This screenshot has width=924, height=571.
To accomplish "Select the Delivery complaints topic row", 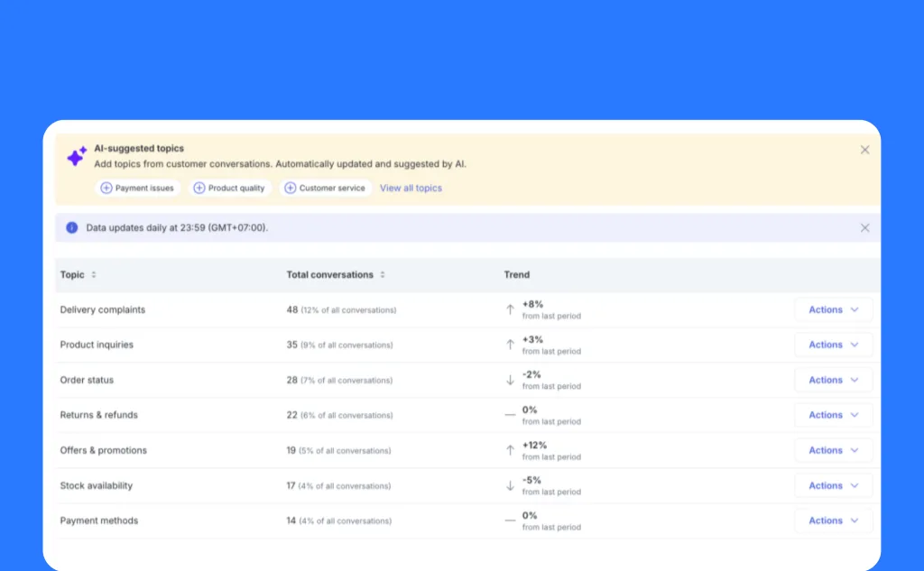I will pyautogui.click(x=468, y=309).
